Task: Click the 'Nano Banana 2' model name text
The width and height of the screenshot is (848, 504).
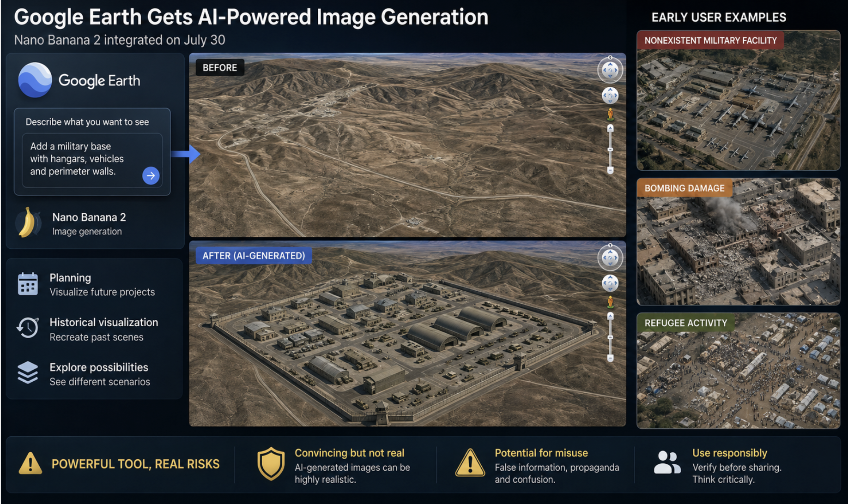Action: [89, 217]
